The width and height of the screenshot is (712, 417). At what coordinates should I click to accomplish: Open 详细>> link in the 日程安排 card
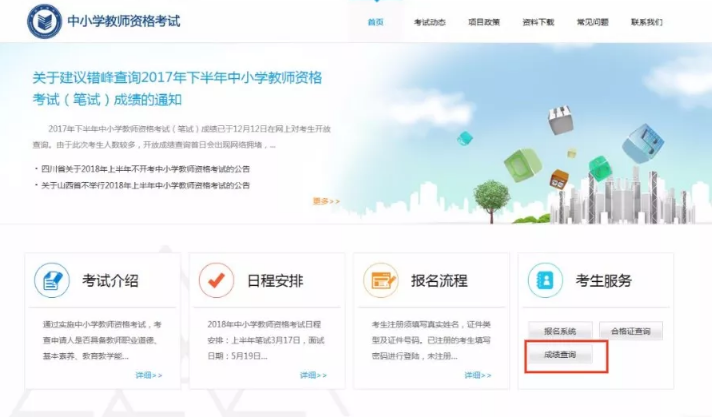313,375
